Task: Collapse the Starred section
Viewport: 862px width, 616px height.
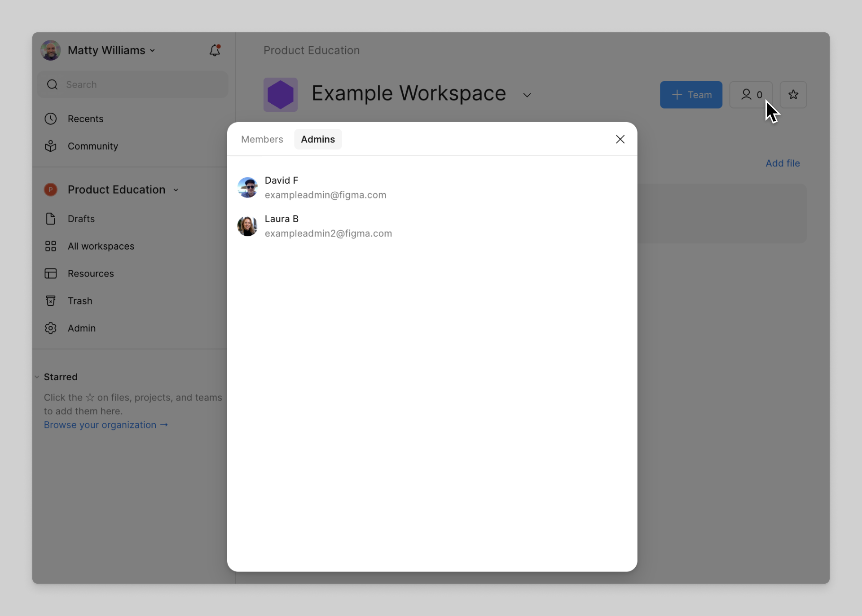Action: 37,377
